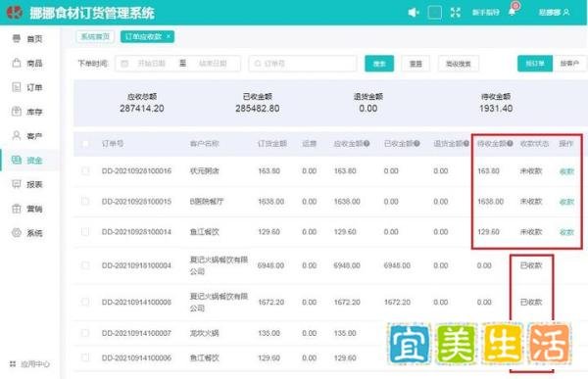The image size is (588, 379).
Task: Open 商品 via its bag icon
Action: [17, 63]
